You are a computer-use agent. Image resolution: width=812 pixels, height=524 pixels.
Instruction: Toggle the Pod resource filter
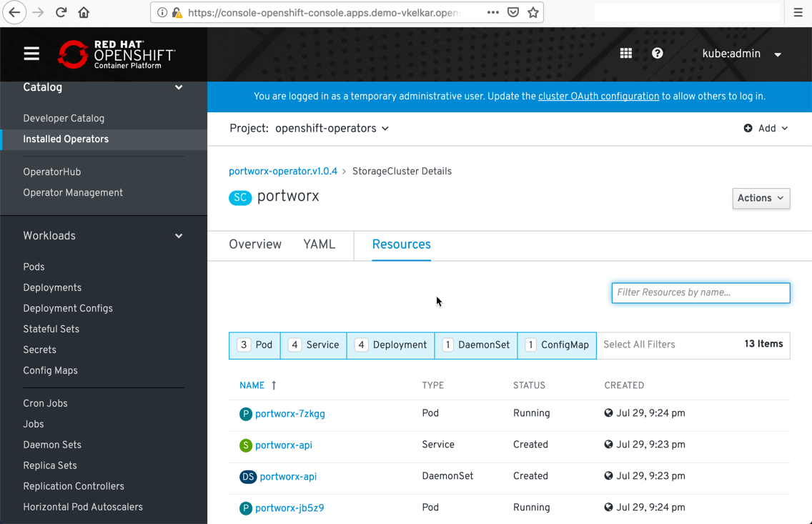tap(255, 345)
